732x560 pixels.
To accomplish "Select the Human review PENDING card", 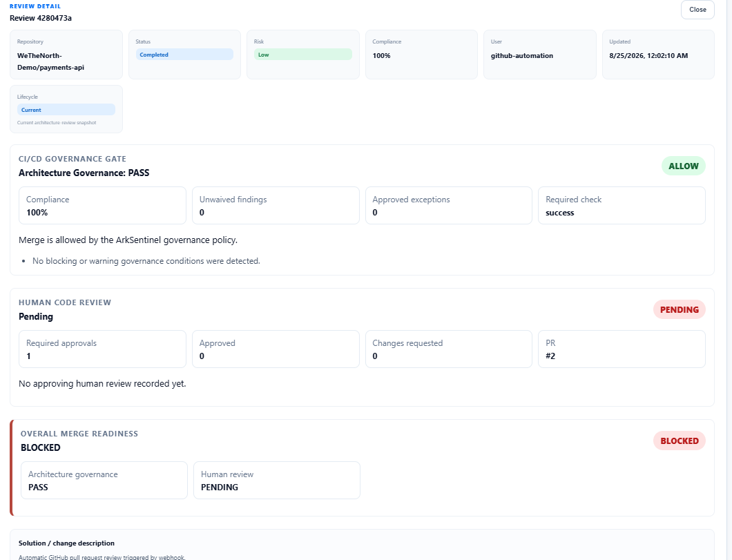I will point(277,481).
